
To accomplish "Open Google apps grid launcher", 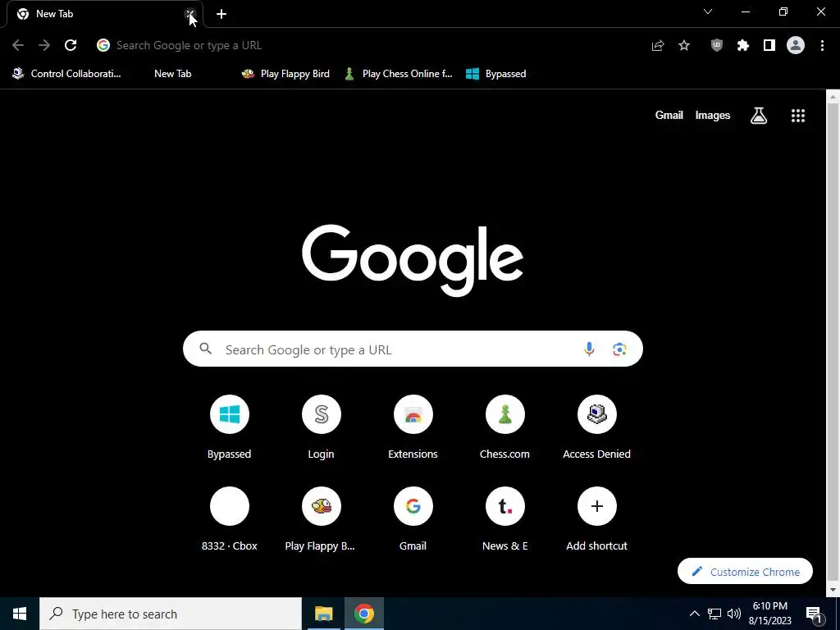I will [798, 116].
